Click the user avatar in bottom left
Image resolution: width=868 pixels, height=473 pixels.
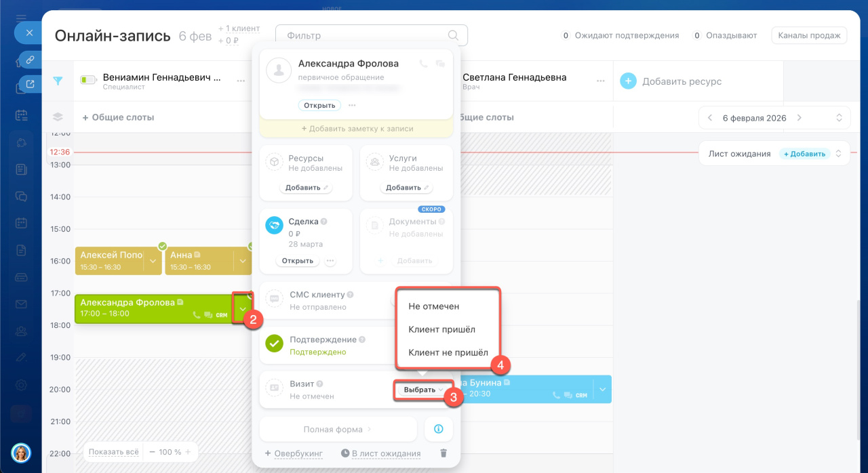pyautogui.click(x=21, y=453)
